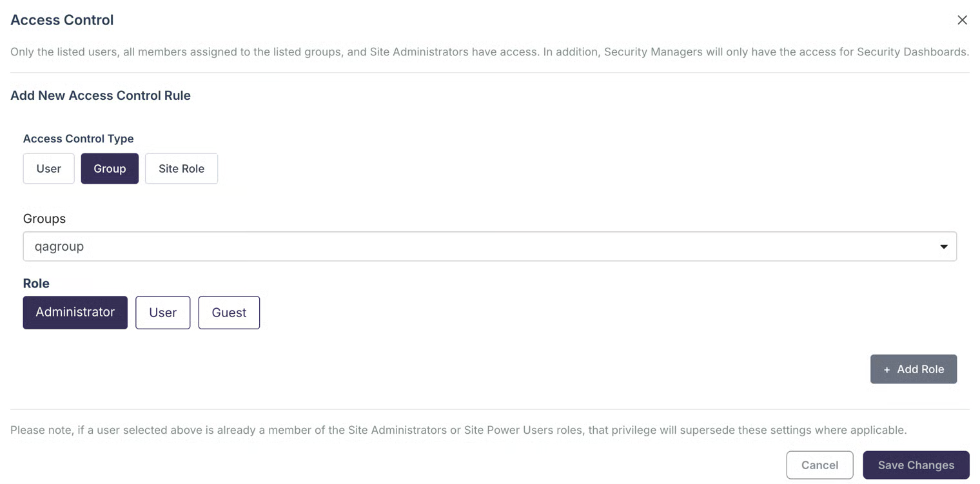The width and height of the screenshot is (980, 484).
Task: Click the Security Managers description text
Action: (x=652, y=52)
